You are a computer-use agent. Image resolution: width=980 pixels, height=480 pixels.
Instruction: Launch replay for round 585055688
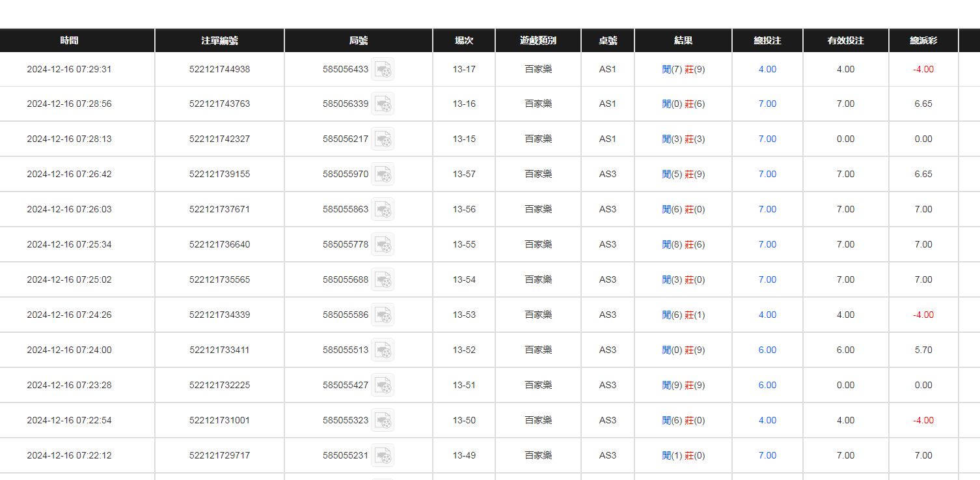pyautogui.click(x=383, y=280)
